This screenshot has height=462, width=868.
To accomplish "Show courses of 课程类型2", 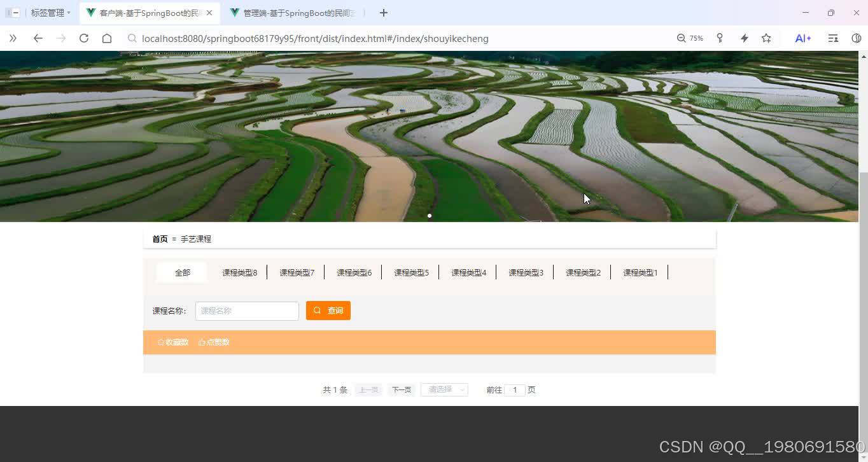I will pyautogui.click(x=583, y=272).
